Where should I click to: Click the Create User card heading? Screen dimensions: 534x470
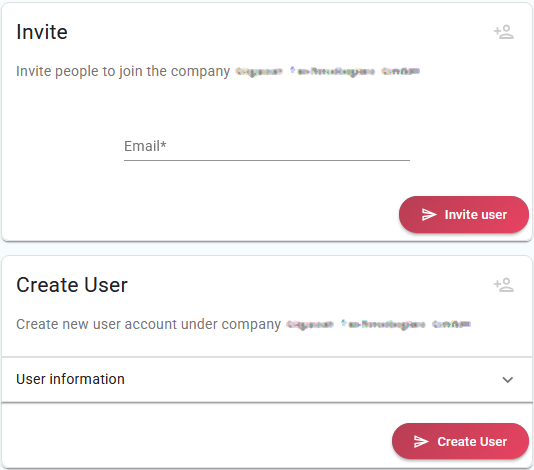coord(72,285)
